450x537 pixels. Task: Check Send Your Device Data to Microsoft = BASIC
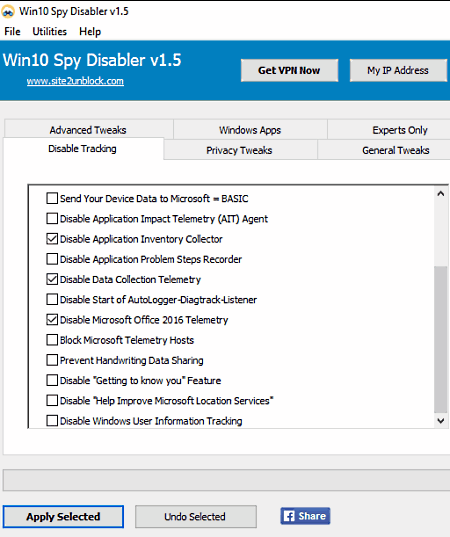coord(52,198)
